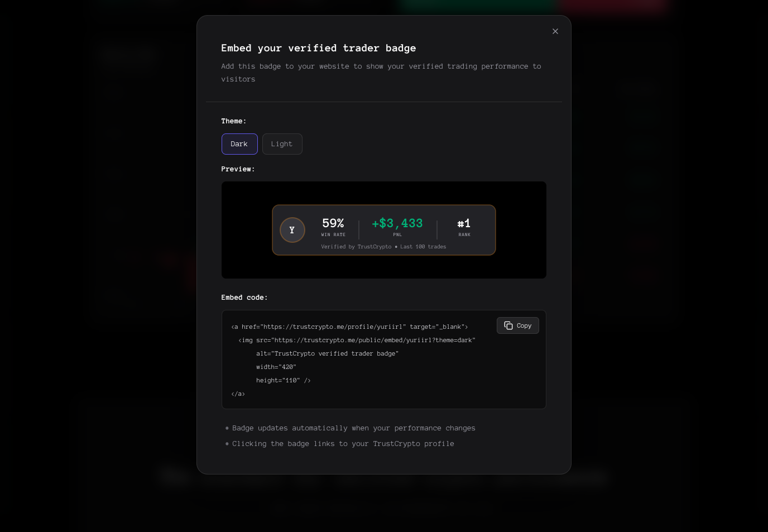Toggle the currently active Dark theme button off
This screenshot has width=768, height=532.
pyautogui.click(x=239, y=144)
